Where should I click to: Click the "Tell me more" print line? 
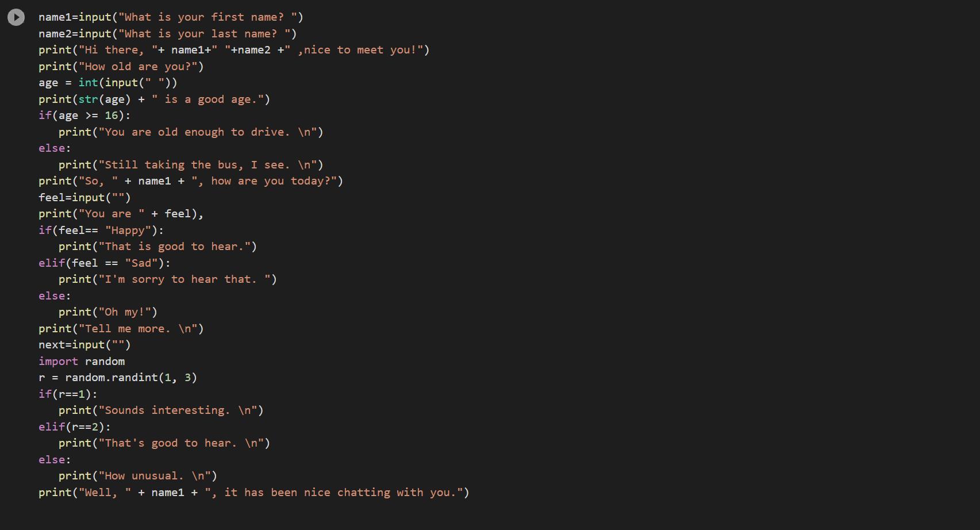(x=121, y=329)
